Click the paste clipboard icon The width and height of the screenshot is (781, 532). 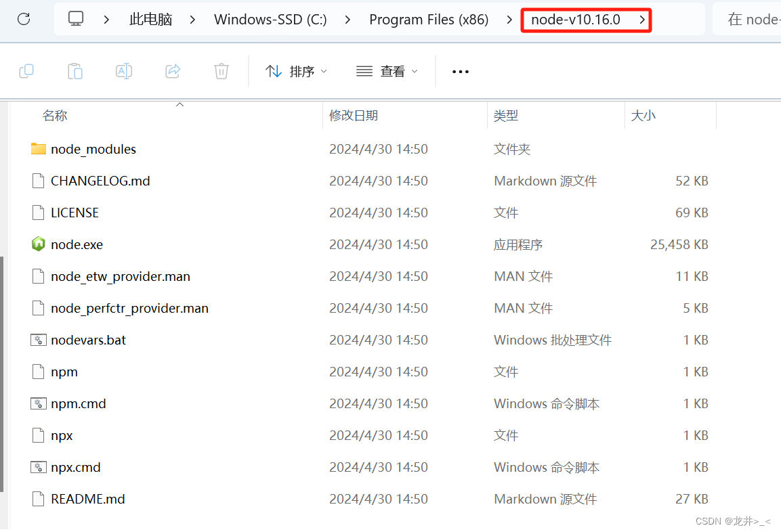[x=75, y=71]
